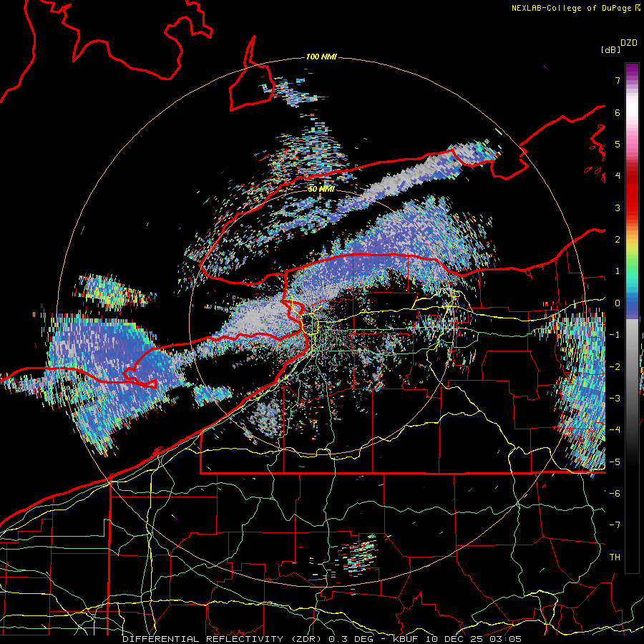The image size is (644, 644).
Task: Click the -6 value on color scale
Action: tap(615, 494)
